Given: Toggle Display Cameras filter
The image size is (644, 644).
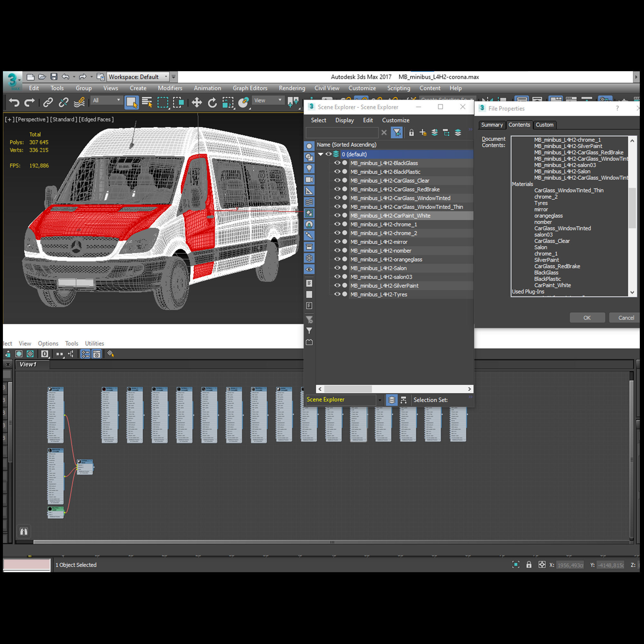Looking at the screenshot, I should point(309,180).
